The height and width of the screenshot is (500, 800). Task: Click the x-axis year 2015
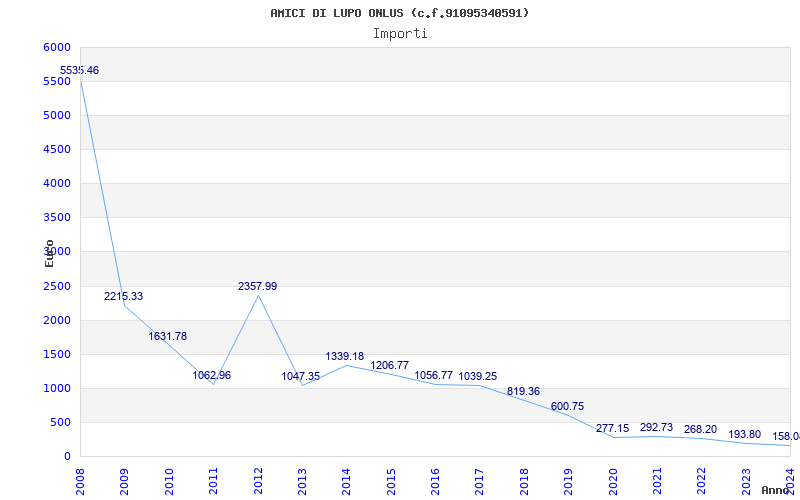[x=391, y=482]
